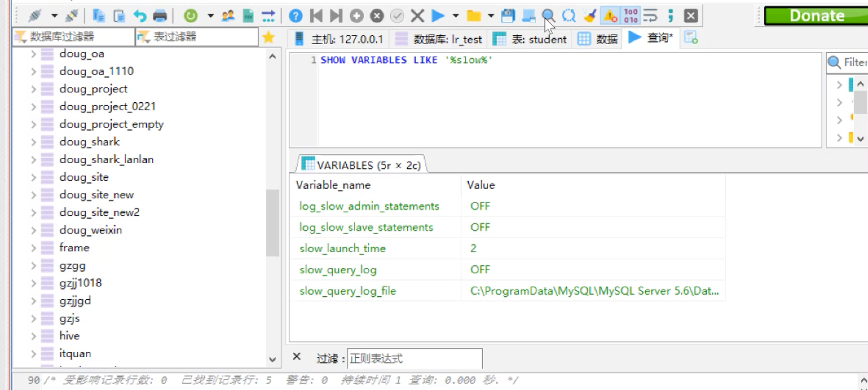This screenshot has height=390, width=868.
Task: Click the printer icon
Action: tap(160, 16)
